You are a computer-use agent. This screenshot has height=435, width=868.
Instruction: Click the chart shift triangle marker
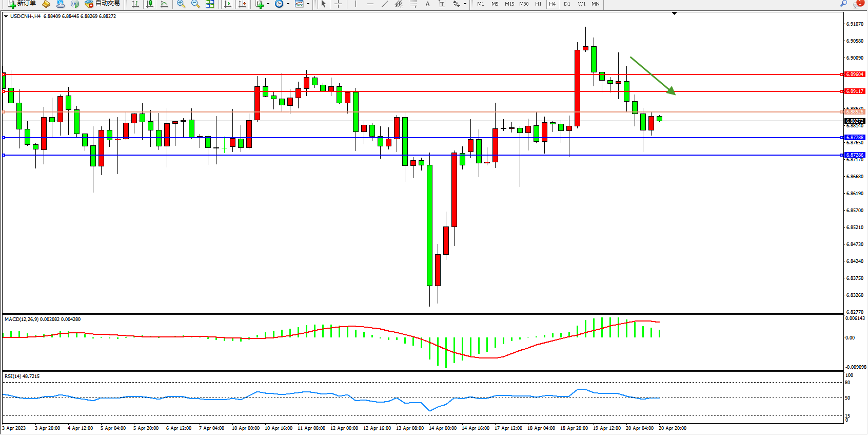point(674,13)
